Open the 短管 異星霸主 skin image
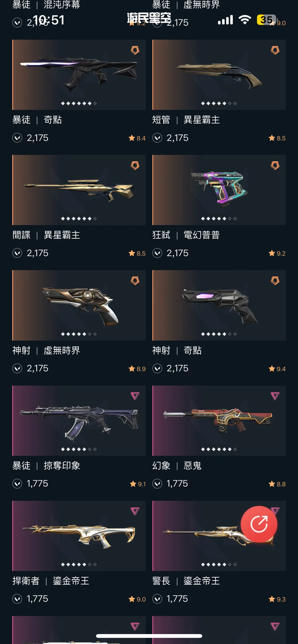The width and height of the screenshot is (298, 644). coord(219,75)
